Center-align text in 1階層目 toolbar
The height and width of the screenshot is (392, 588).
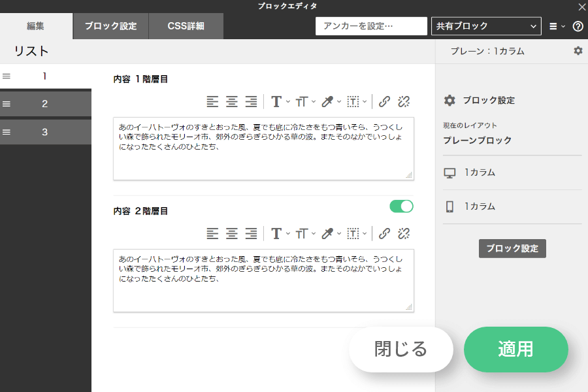tap(232, 101)
